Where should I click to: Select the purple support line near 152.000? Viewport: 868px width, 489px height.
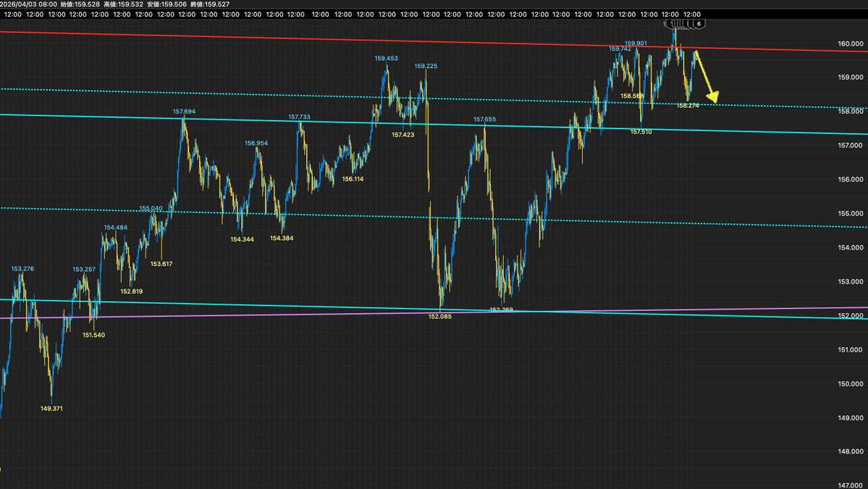coord(434,312)
